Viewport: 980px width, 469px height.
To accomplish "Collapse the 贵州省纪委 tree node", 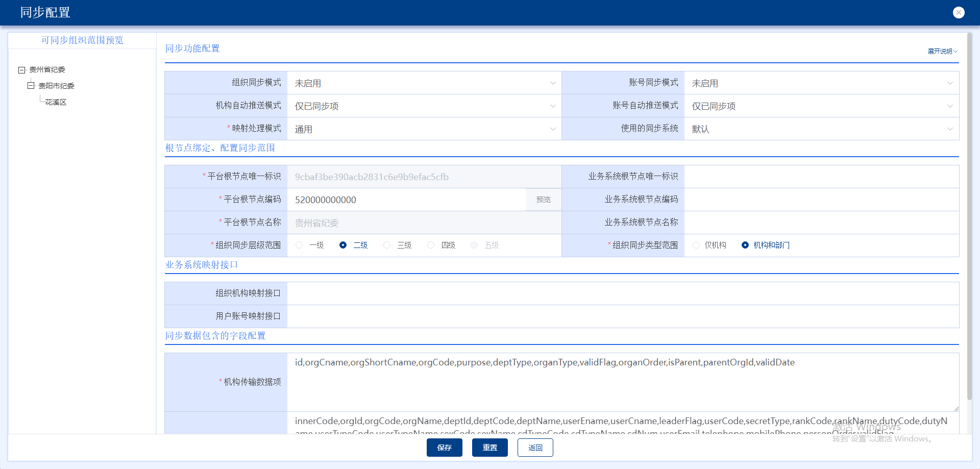I will pyautogui.click(x=22, y=70).
